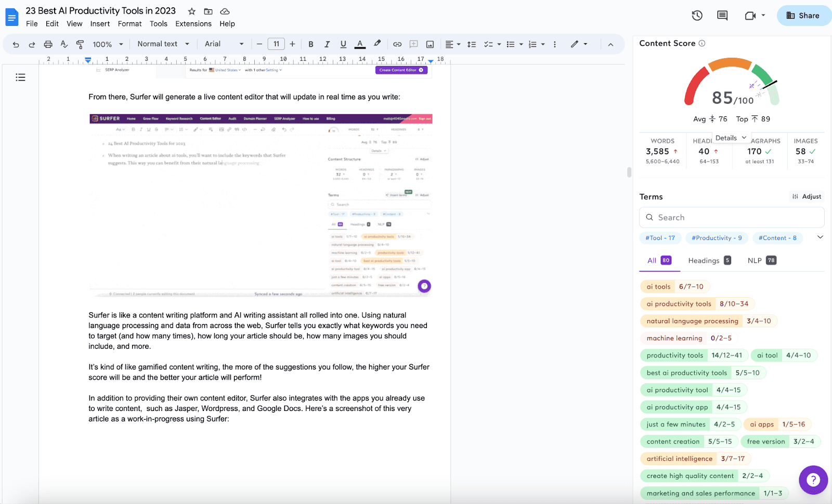Open the Arial font dropdown
This screenshot has height=504, width=832.
click(x=224, y=44)
